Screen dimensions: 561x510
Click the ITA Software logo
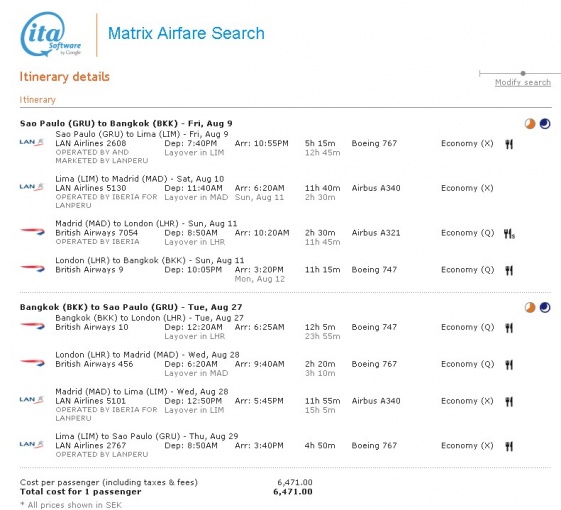[50, 34]
